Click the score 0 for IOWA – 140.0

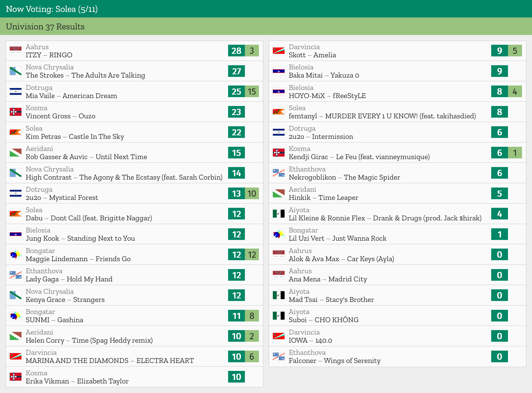pyautogui.click(x=499, y=336)
